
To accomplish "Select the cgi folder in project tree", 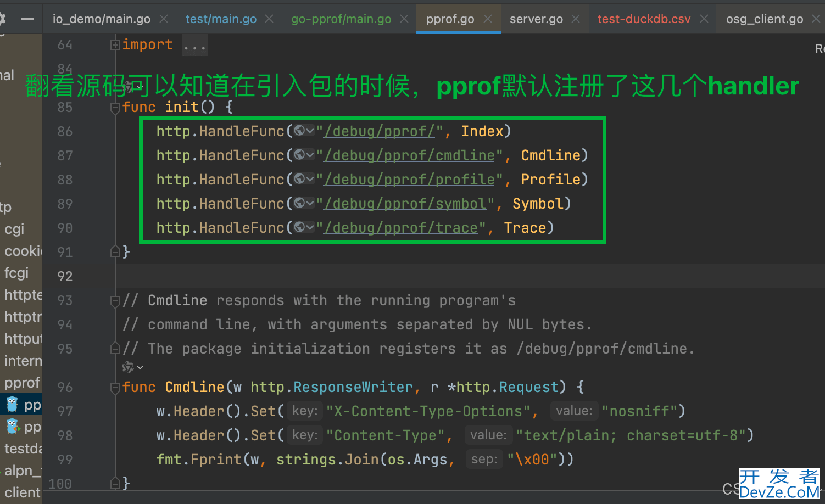I will tap(15, 229).
